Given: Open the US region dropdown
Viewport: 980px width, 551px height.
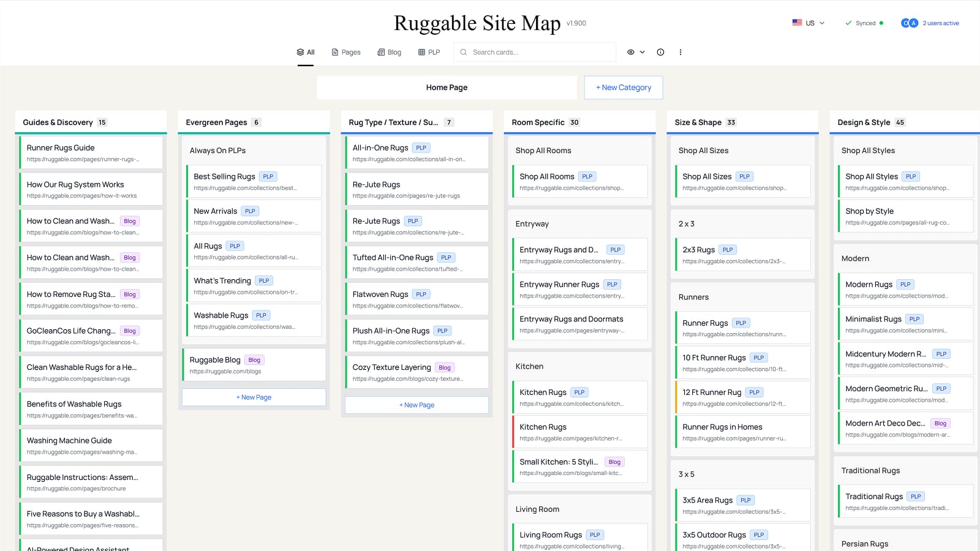Looking at the screenshot, I should [809, 23].
